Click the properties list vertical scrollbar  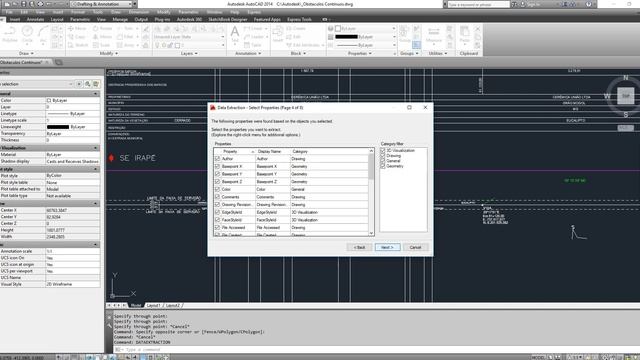(371, 193)
